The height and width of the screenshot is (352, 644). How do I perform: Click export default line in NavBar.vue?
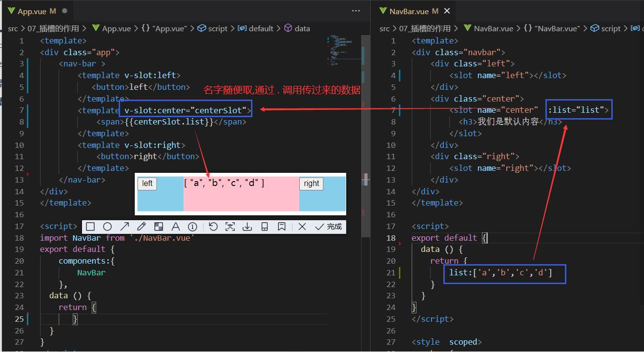tap(449, 238)
